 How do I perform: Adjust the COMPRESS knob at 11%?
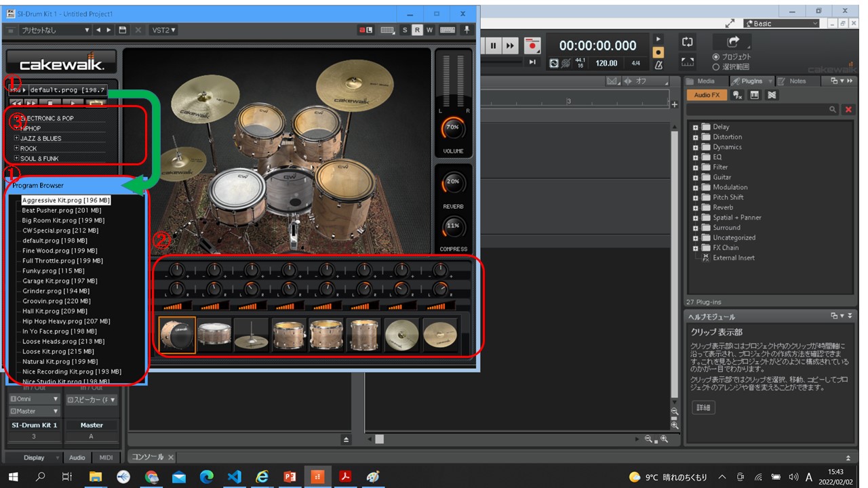(x=452, y=226)
